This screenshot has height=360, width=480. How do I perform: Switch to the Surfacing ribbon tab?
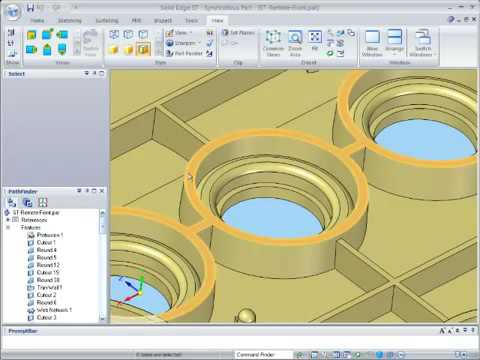(107, 21)
